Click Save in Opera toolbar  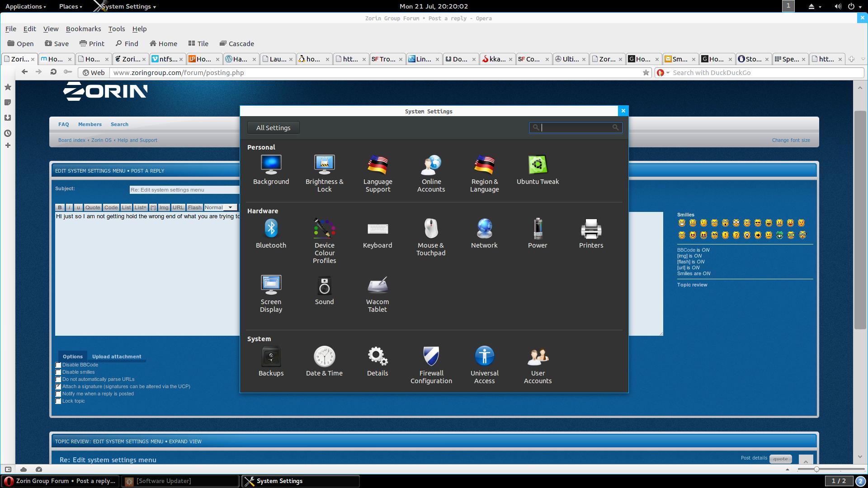pyautogui.click(x=57, y=44)
